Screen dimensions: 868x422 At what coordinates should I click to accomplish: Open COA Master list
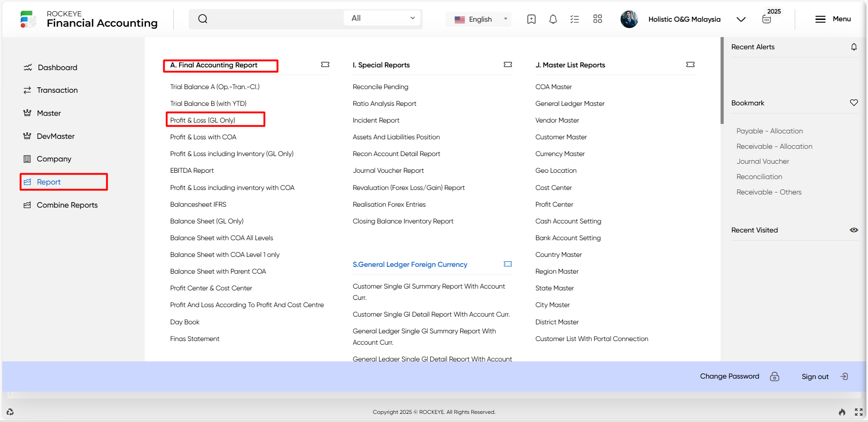click(554, 87)
